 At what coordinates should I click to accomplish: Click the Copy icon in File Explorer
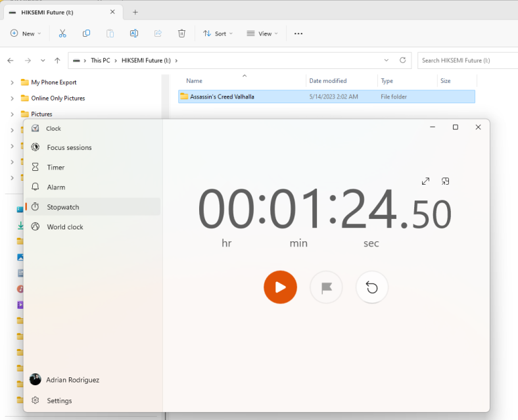[86, 34]
